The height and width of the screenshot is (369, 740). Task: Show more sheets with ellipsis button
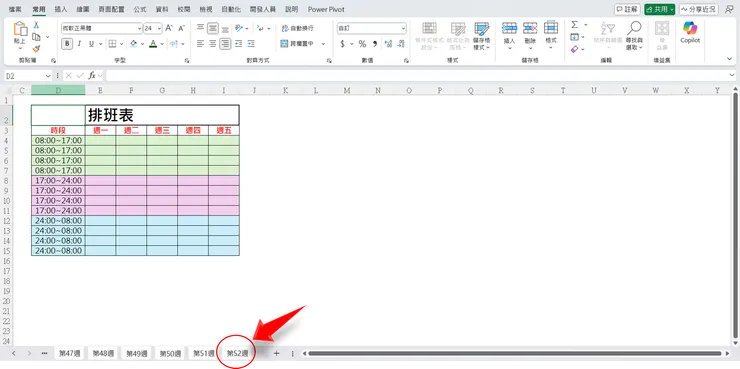(x=44, y=353)
